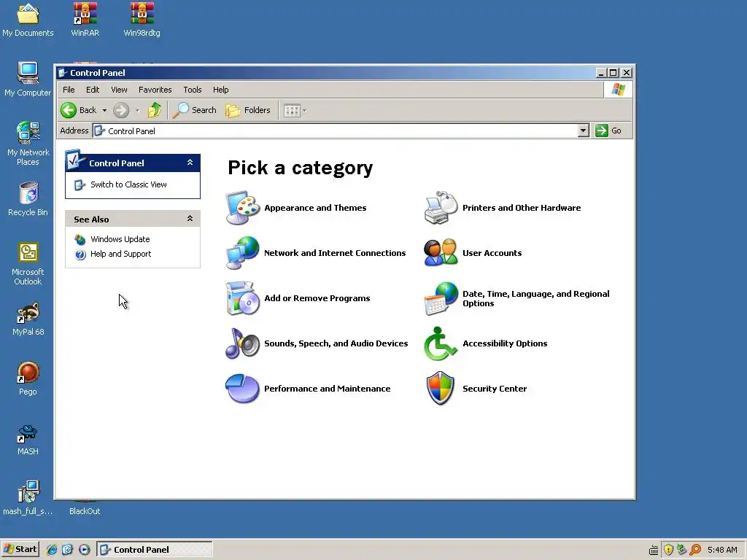Expand the Address bar dropdown list
The height and width of the screenshot is (560, 747).
(x=583, y=131)
